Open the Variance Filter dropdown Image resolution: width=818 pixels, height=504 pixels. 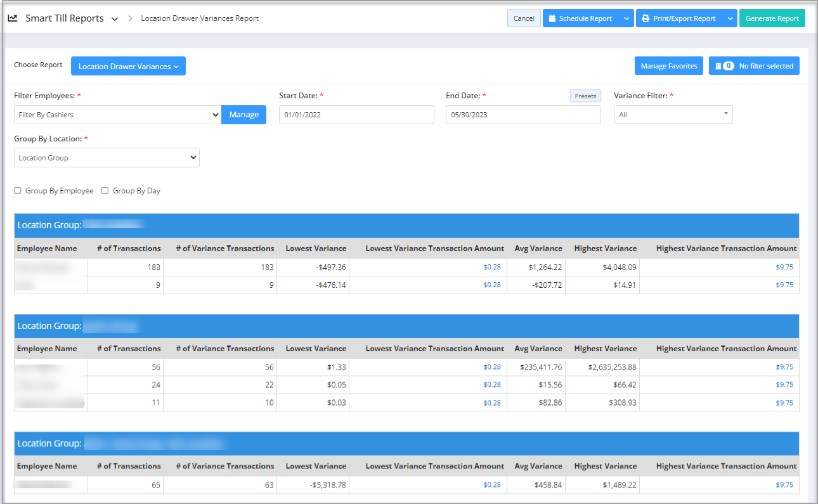[x=673, y=115]
